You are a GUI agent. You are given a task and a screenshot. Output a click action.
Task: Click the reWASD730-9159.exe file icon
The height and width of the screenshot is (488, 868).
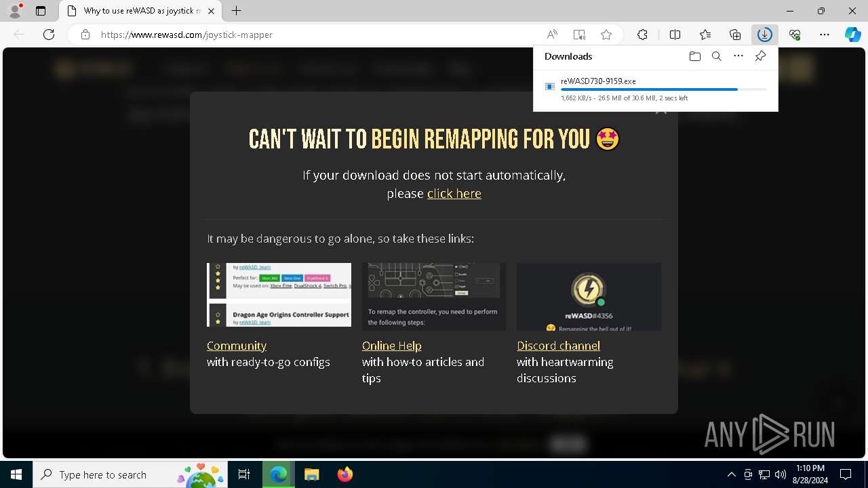click(550, 86)
